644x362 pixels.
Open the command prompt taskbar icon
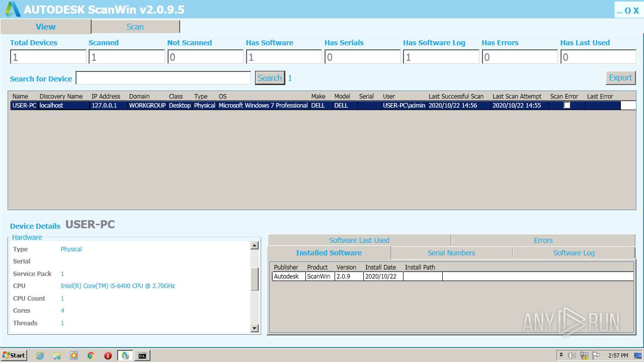pyautogui.click(x=142, y=355)
